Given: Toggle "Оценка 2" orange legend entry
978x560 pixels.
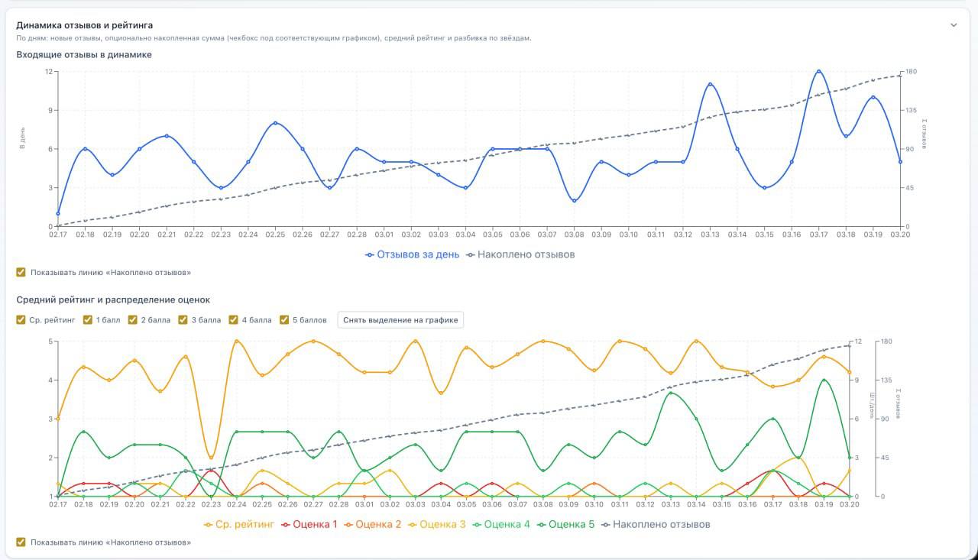Looking at the screenshot, I should pyautogui.click(x=374, y=525).
